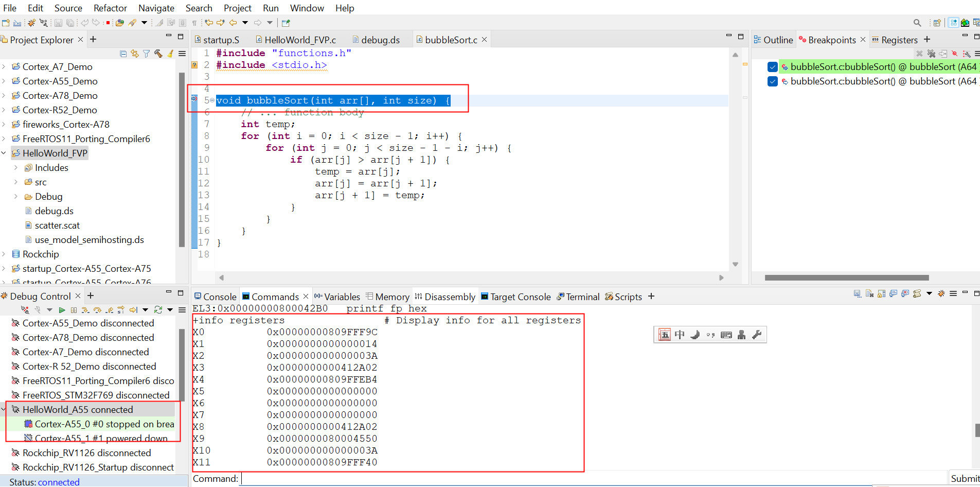Screen dimensions: 980x487
Task: Open the Navigate menu
Action: click(x=156, y=8)
